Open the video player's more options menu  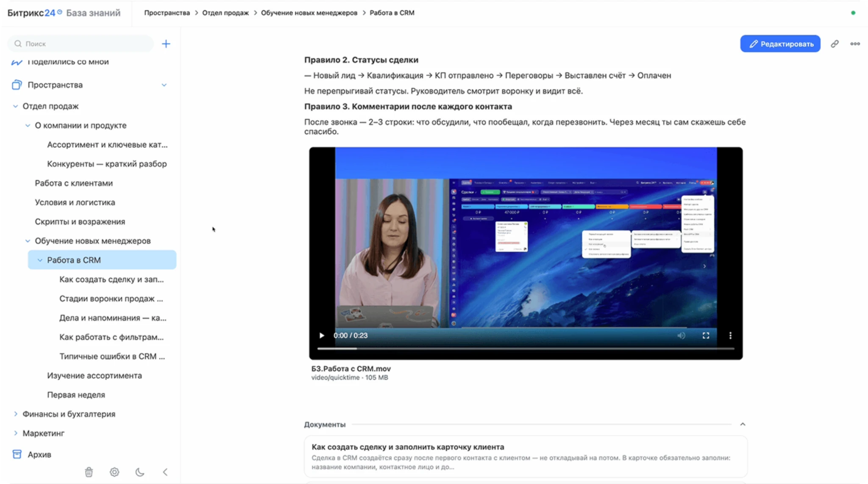click(x=730, y=335)
